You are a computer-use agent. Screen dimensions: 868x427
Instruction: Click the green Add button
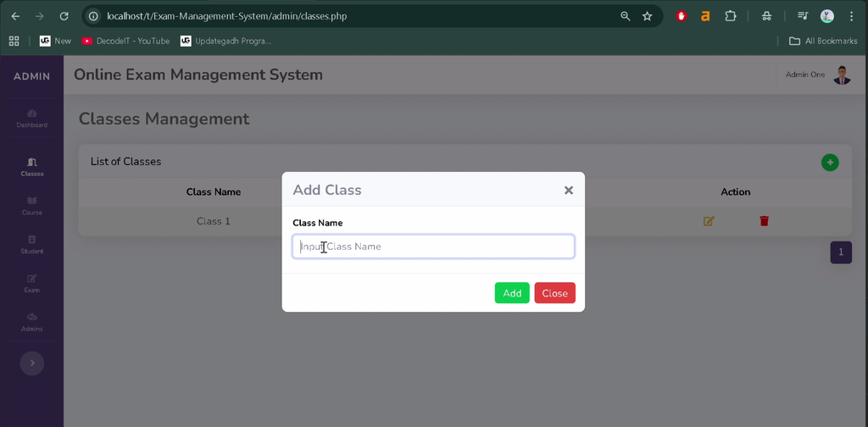coord(512,293)
